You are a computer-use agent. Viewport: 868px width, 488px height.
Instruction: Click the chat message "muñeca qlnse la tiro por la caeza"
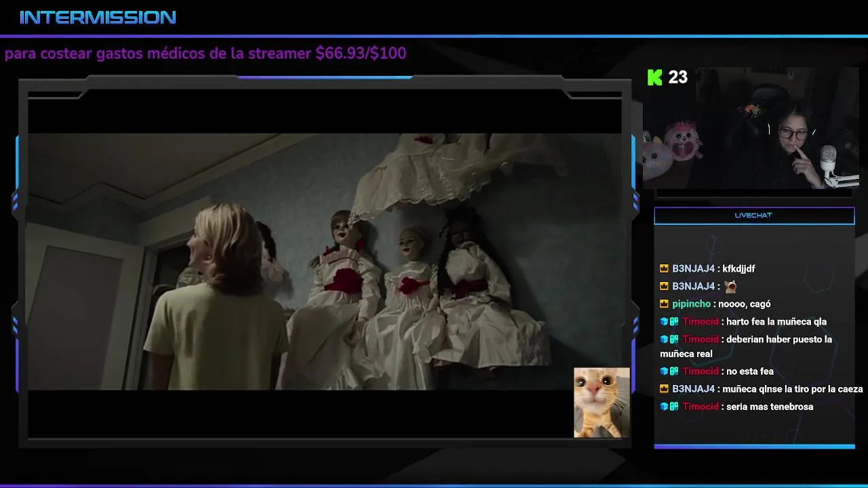pyautogui.click(x=793, y=389)
